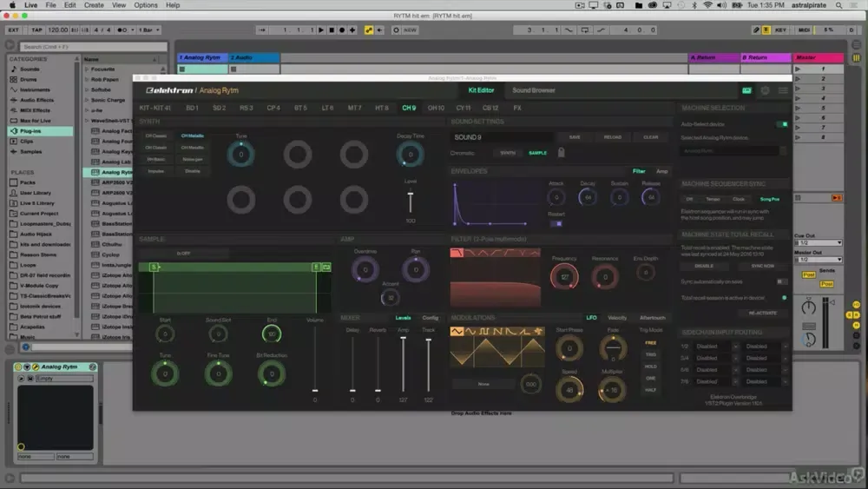Select the sine LFO waveform icon
Screen dimensions: 868x489
(470, 331)
